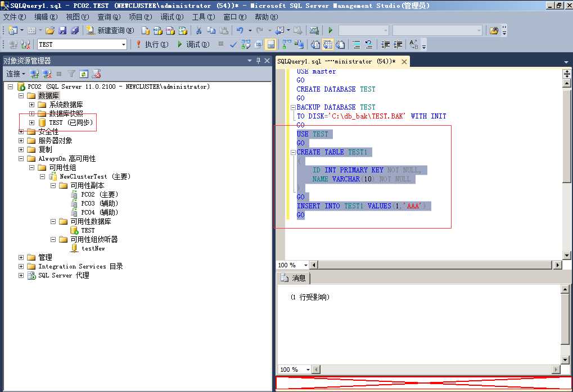Toggle IntelliSense Enabled icon
Screen dimensions: 573x392
(x=271, y=44)
